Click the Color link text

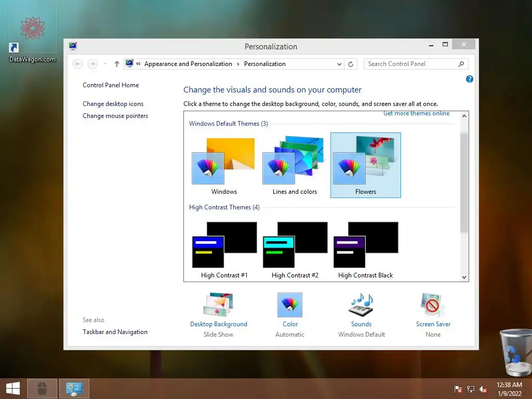[x=290, y=324]
